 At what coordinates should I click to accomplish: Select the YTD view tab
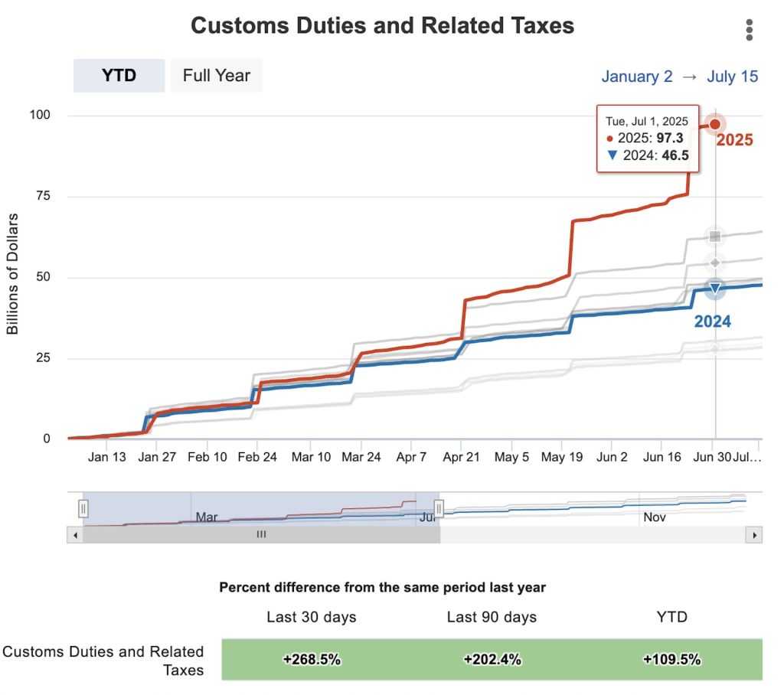tap(119, 76)
